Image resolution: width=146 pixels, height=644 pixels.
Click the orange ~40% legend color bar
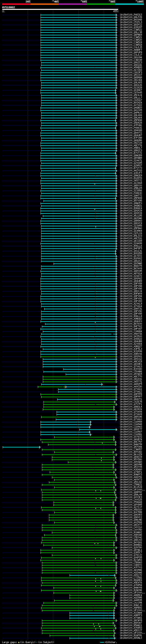point(45,4)
